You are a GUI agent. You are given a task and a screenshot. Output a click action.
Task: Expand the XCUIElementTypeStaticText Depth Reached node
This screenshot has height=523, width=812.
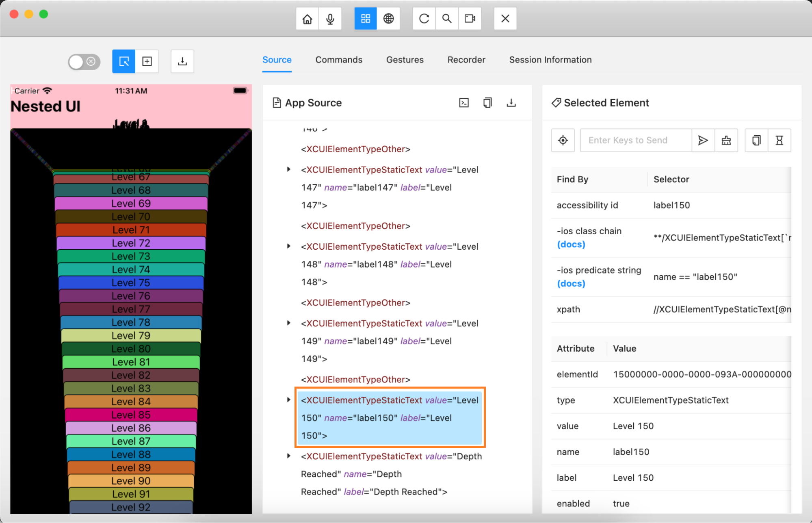pos(288,456)
